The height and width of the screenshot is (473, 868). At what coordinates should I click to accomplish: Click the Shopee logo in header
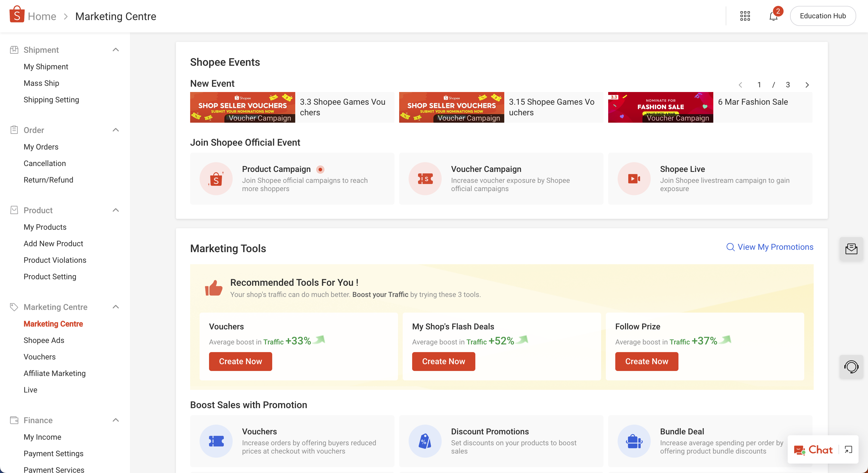pyautogui.click(x=17, y=15)
